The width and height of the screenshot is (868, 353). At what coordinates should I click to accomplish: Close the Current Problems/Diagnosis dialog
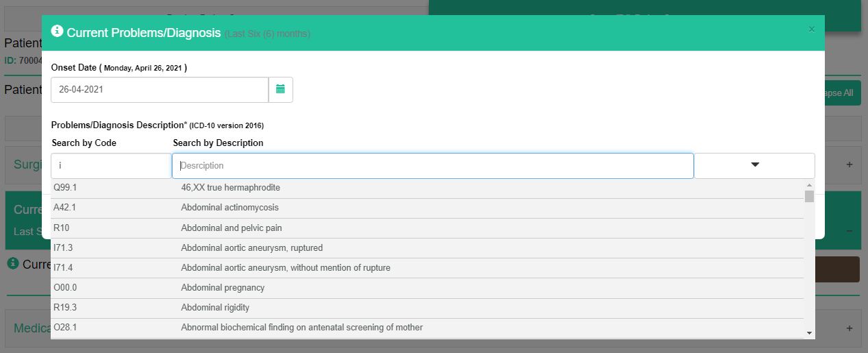tap(812, 29)
